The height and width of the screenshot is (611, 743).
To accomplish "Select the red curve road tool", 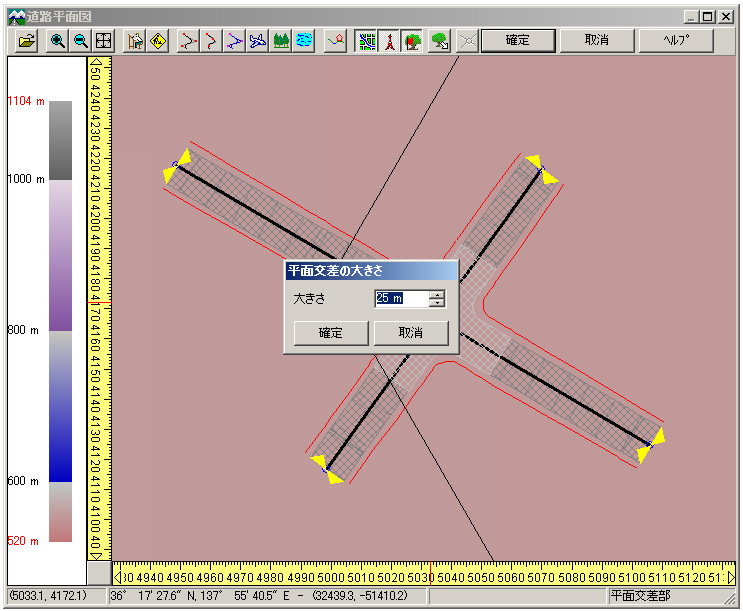I will pos(211,41).
